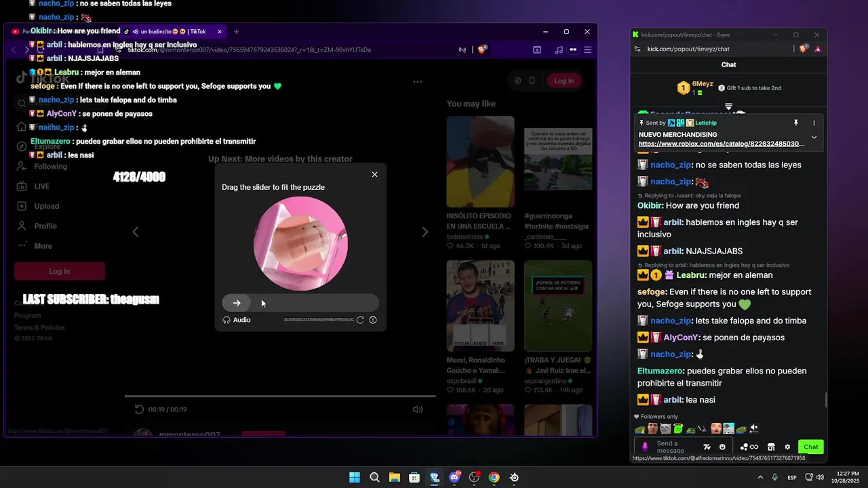Toggle the muted speaker emote icon
The width and height of the screenshot is (868, 488).
coord(753,428)
